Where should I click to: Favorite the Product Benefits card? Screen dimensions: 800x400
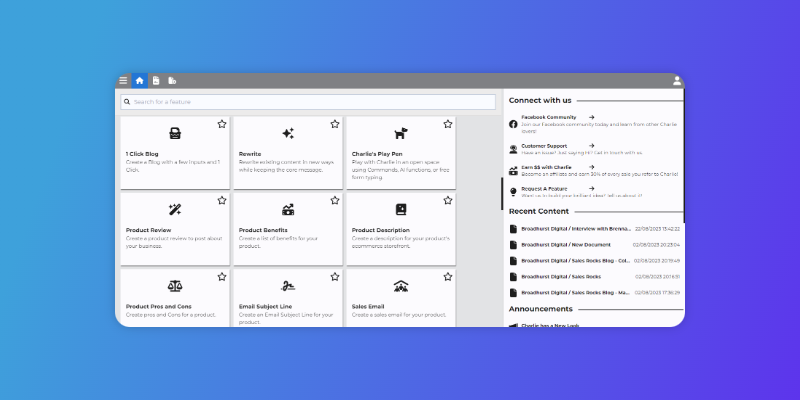coord(335,201)
